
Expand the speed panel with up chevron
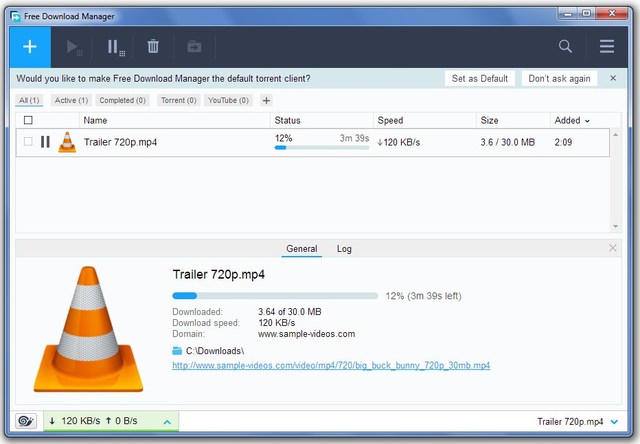pyautogui.click(x=167, y=422)
